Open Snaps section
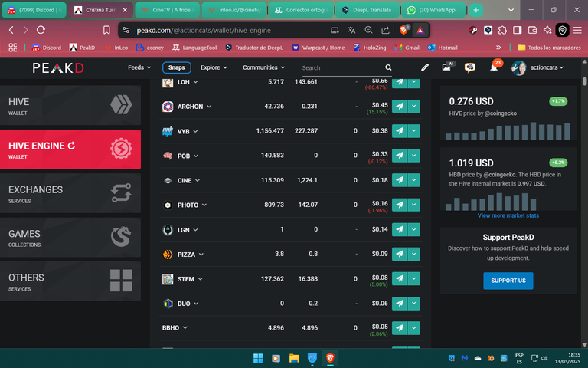Image resolution: width=588 pixels, height=368 pixels. tap(177, 67)
